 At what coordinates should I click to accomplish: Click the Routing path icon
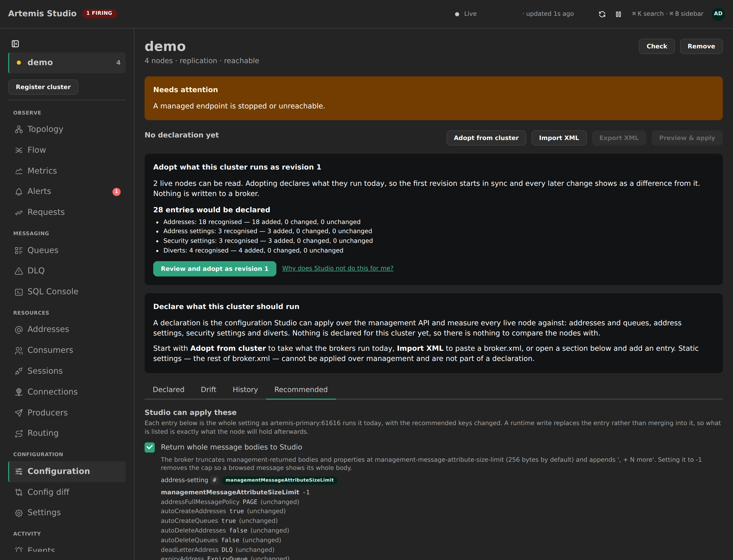pyautogui.click(x=19, y=433)
